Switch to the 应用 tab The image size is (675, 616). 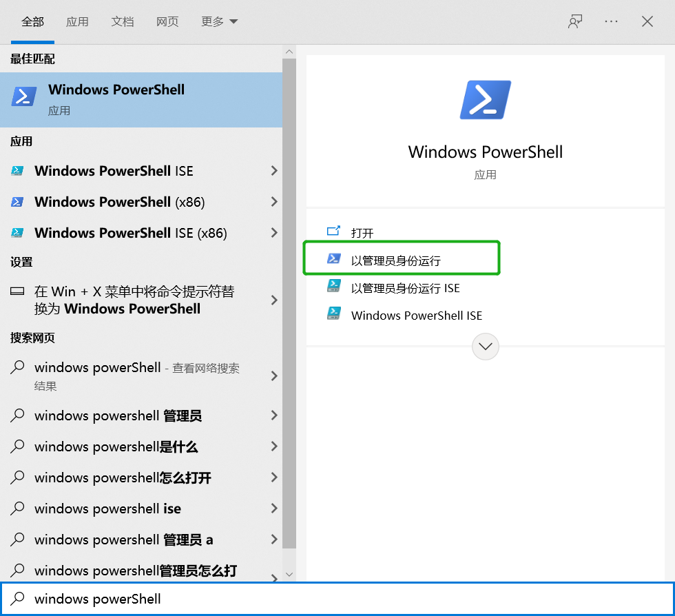pos(77,21)
